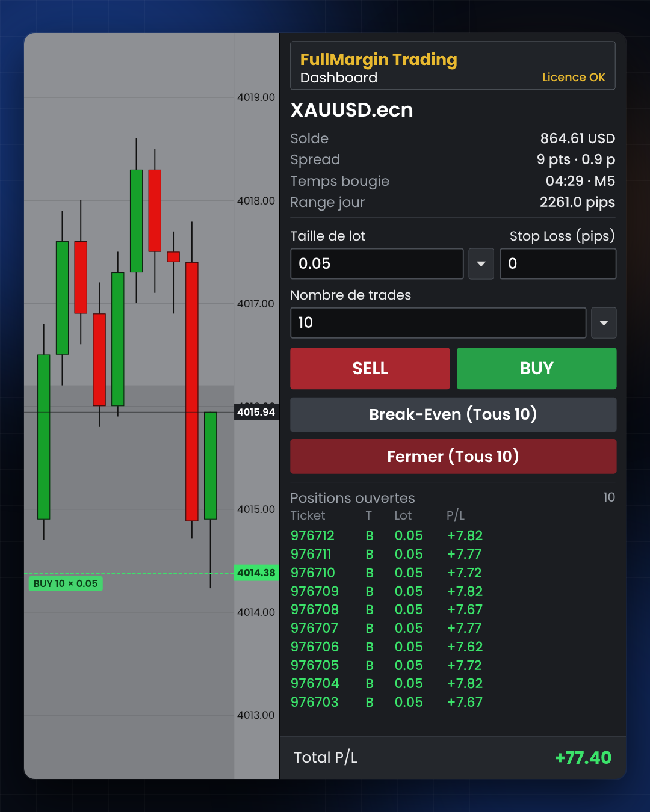This screenshot has height=812, width=650.
Task: Select position ticket 976705
Action: coord(315,665)
